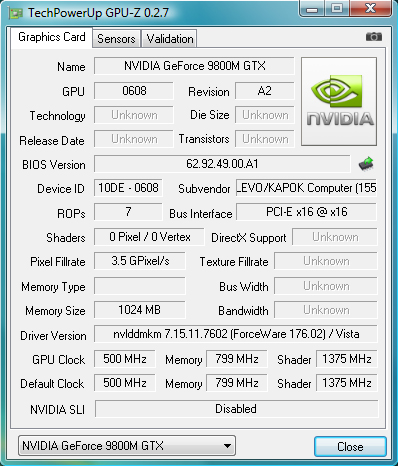This screenshot has width=398, height=466.
Task: Expand the GPU selection dropdown arrow
Action: click(227, 446)
